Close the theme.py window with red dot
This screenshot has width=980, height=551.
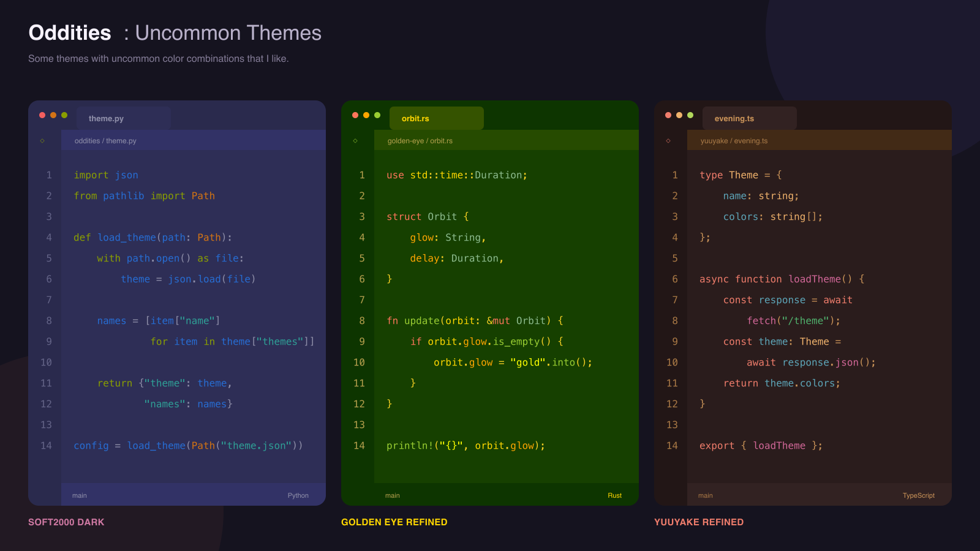[x=42, y=115]
